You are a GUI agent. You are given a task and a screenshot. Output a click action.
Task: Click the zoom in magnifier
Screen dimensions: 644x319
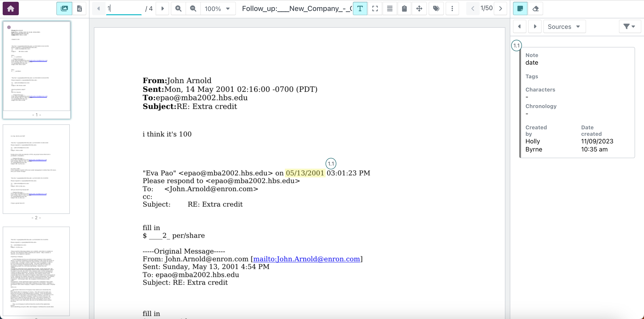(178, 9)
